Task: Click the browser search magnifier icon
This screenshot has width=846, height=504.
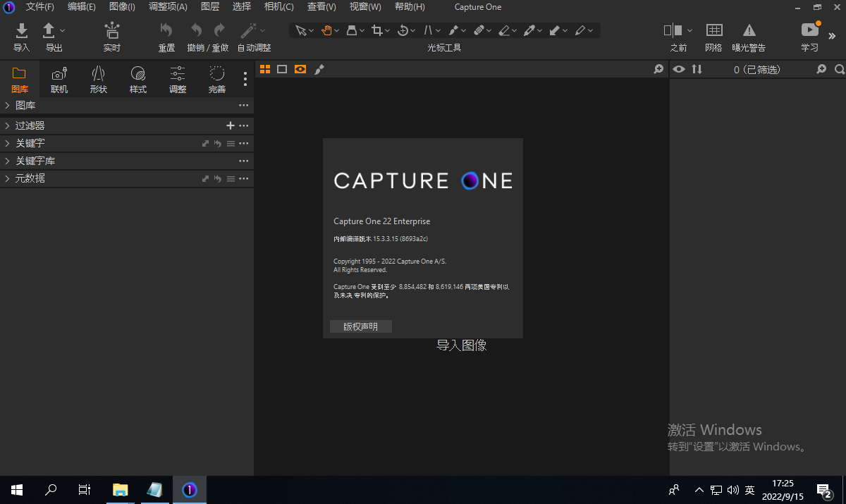Action: (840, 69)
